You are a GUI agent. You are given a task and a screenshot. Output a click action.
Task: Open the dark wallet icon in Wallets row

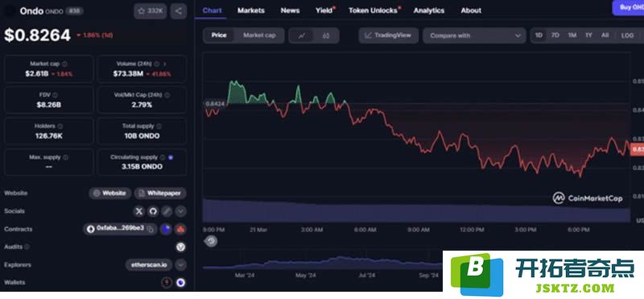167,283
